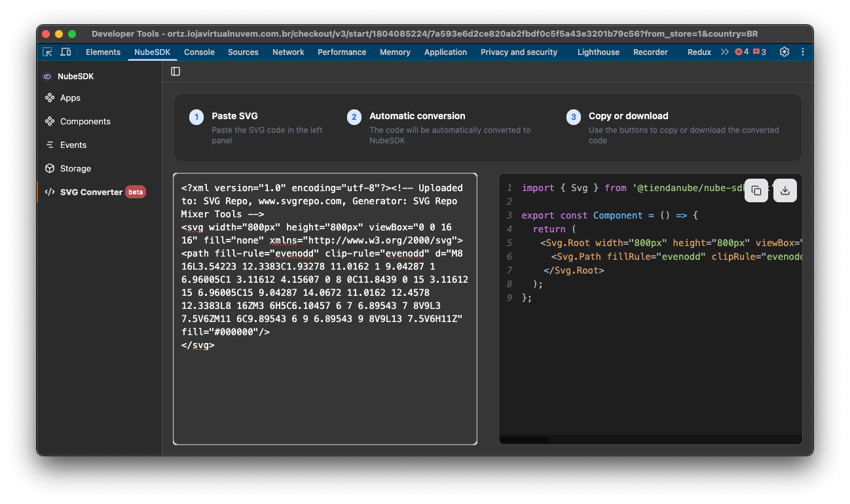The width and height of the screenshot is (850, 504).
Task: Click inside the SVG code input area
Action: tap(325, 308)
